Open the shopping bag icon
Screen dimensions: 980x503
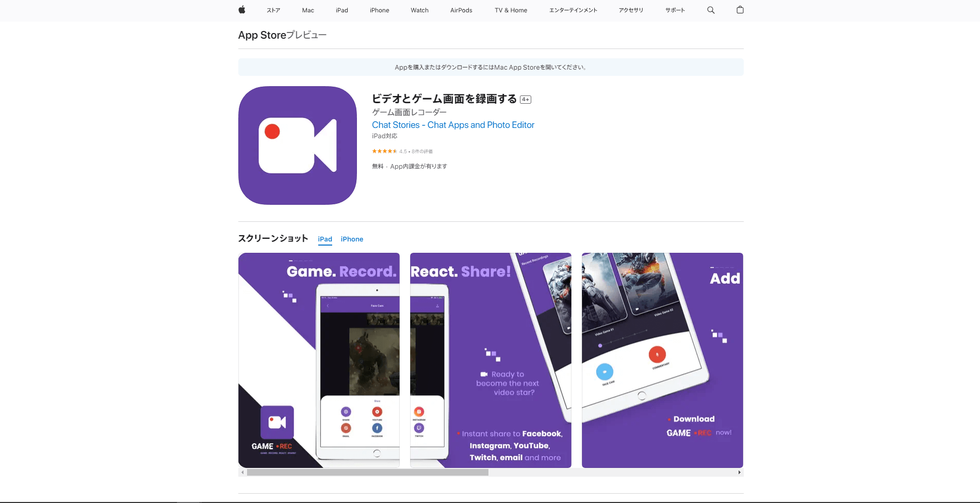coord(740,10)
